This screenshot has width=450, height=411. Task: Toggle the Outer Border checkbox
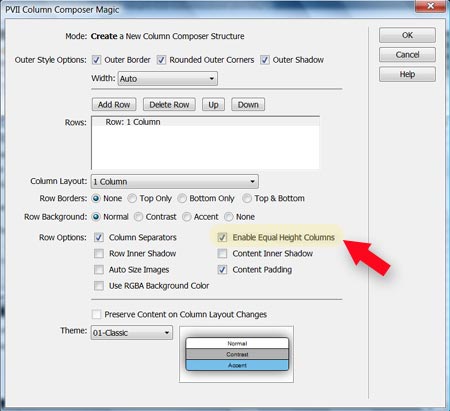(96, 60)
